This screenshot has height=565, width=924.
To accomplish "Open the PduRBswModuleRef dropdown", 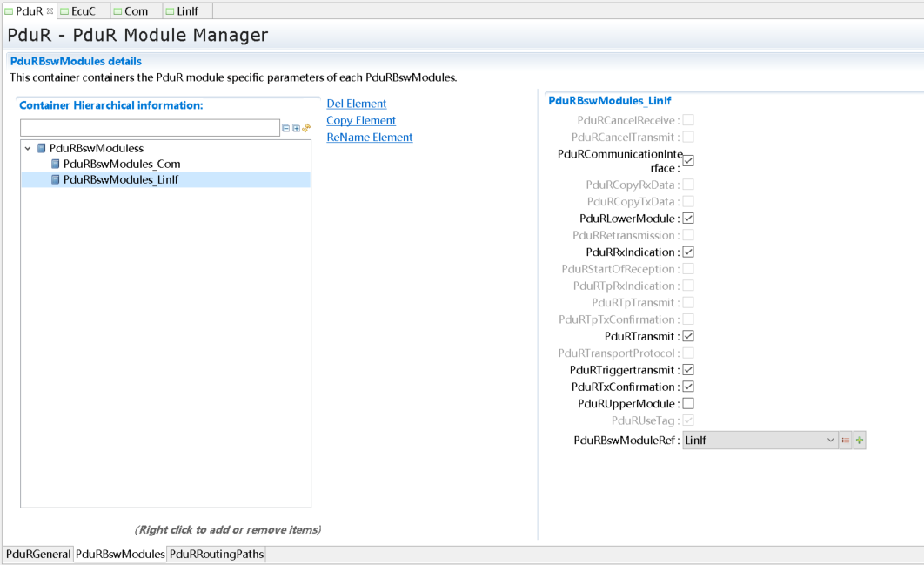I will [830, 441].
